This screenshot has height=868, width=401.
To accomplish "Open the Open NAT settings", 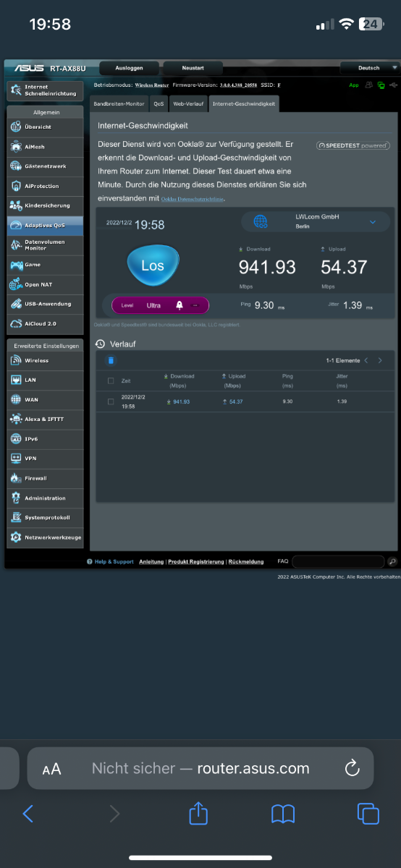I will coord(44,284).
